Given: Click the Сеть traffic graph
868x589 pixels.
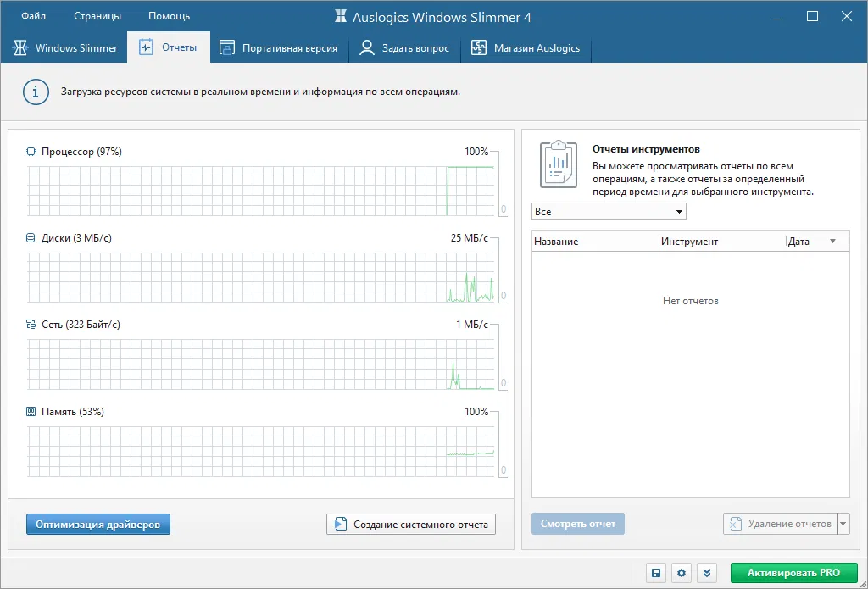Looking at the screenshot, I should [261, 364].
